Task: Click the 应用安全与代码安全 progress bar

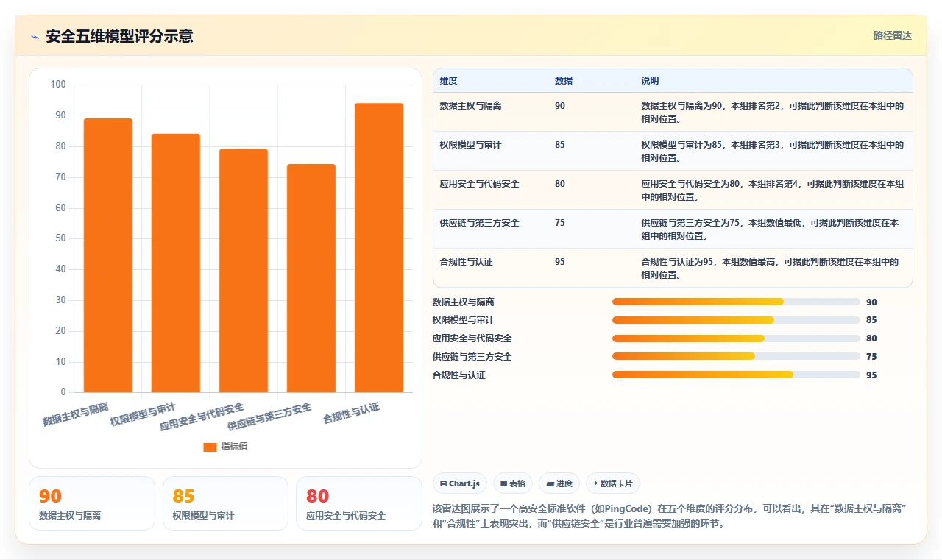Action: pos(736,339)
